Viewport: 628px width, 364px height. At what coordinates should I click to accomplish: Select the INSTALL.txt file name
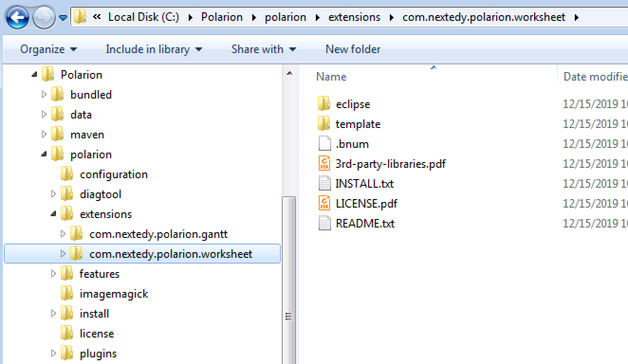[x=364, y=184]
